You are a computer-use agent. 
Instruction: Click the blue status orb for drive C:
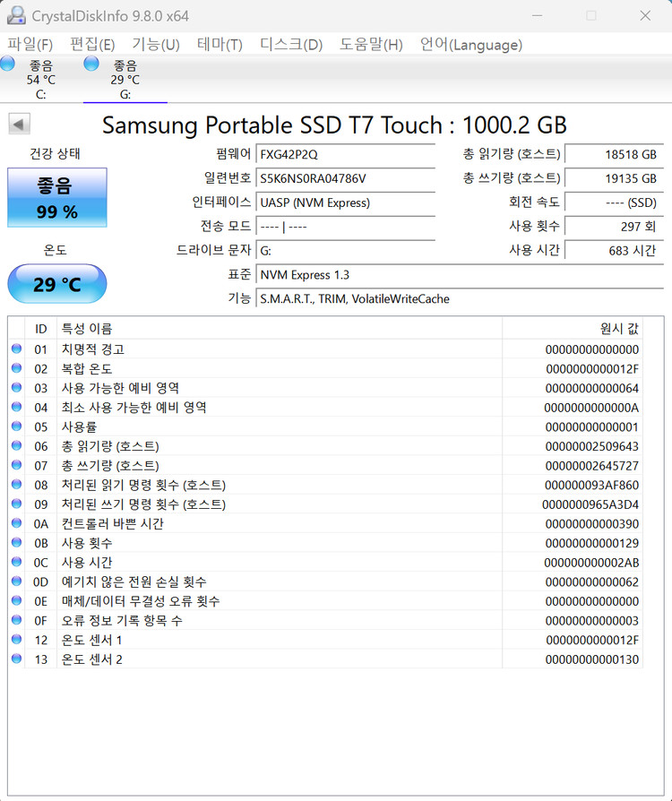point(8,64)
